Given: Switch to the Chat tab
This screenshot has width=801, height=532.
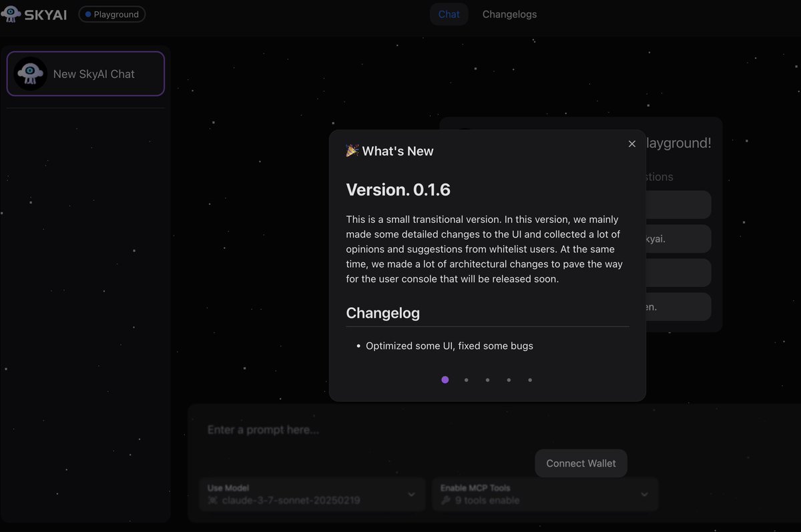Looking at the screenshot, I should (x=449, y=14).
